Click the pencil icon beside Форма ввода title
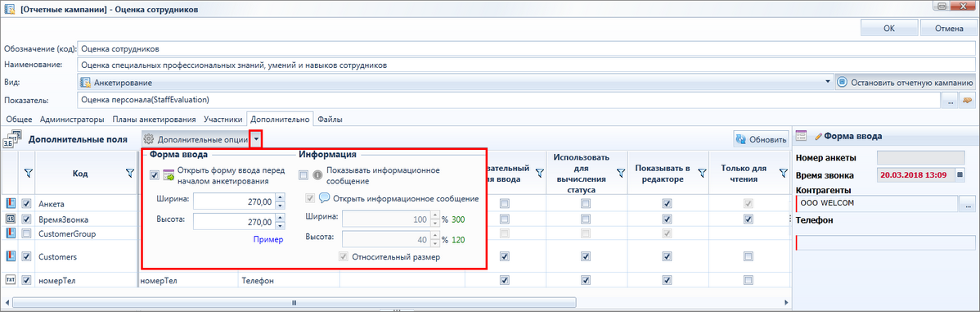Screen dimensions: 980x312 click(818, 135)
